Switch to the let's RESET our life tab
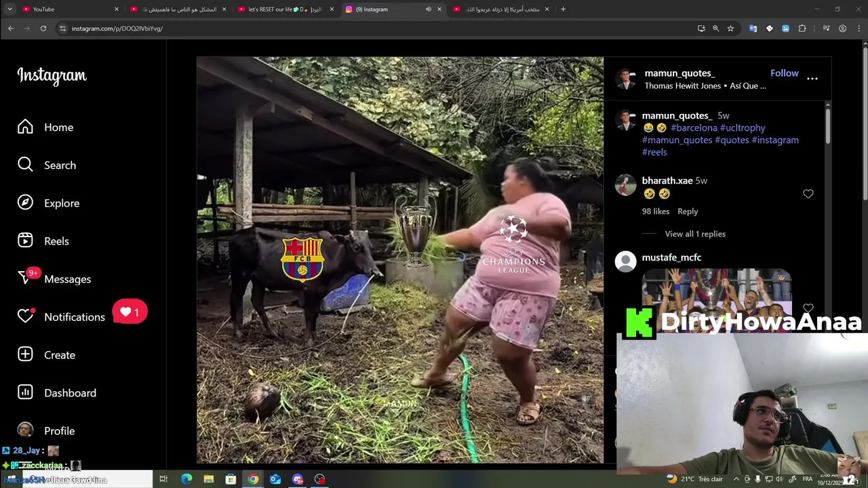 tap(285, 9)
